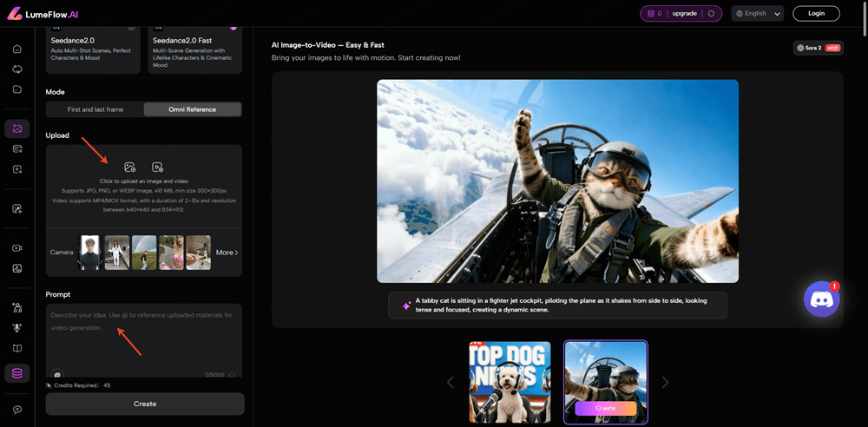
Task: Click the upgrade link in header
Action: pos(684,14)
